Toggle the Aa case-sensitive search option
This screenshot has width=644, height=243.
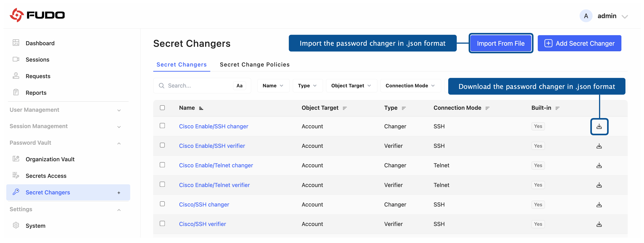pos(239,86)
